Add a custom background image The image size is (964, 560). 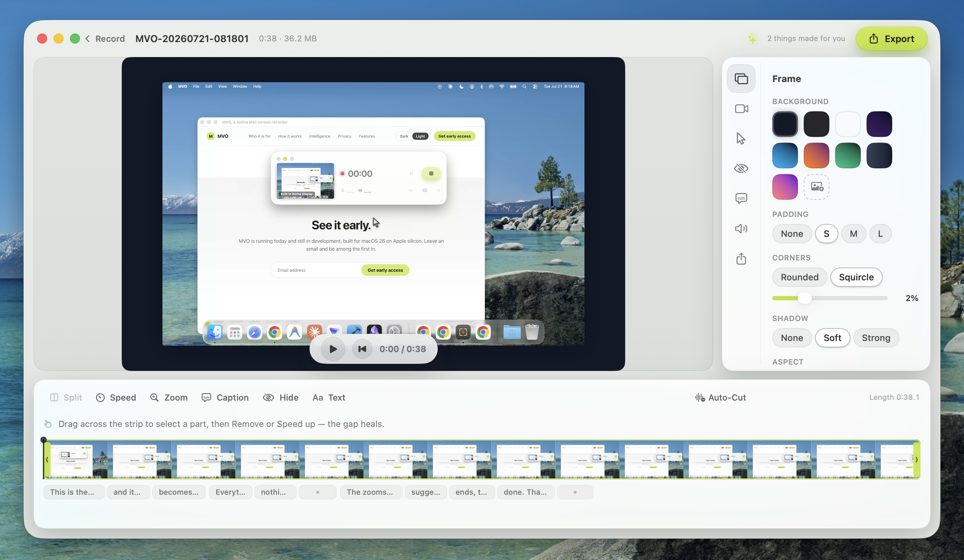pyautogui.click(x=816, y=187)
